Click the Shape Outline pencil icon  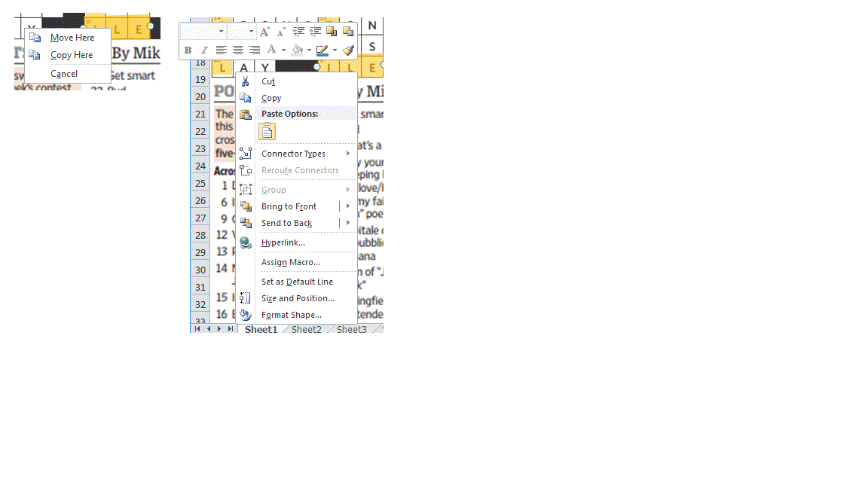pyautogui.click(x=322, y=50)
